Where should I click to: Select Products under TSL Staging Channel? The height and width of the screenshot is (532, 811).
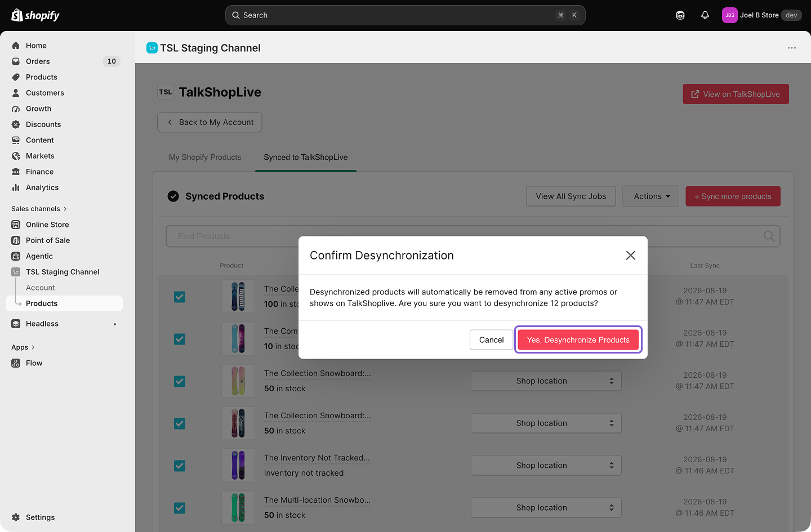click(x=64, y=303)
